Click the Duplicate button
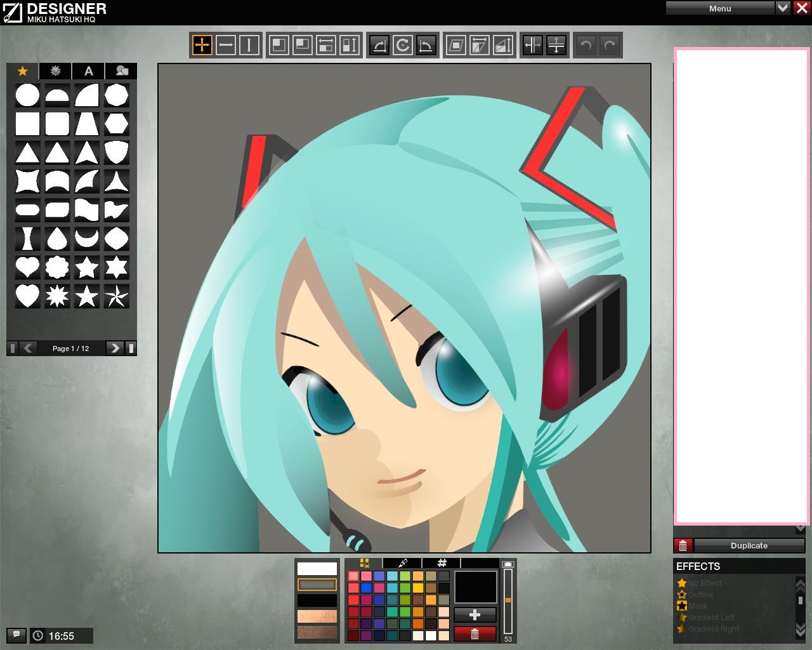This screenshot has height=650, width=812. tap(749, 546)
